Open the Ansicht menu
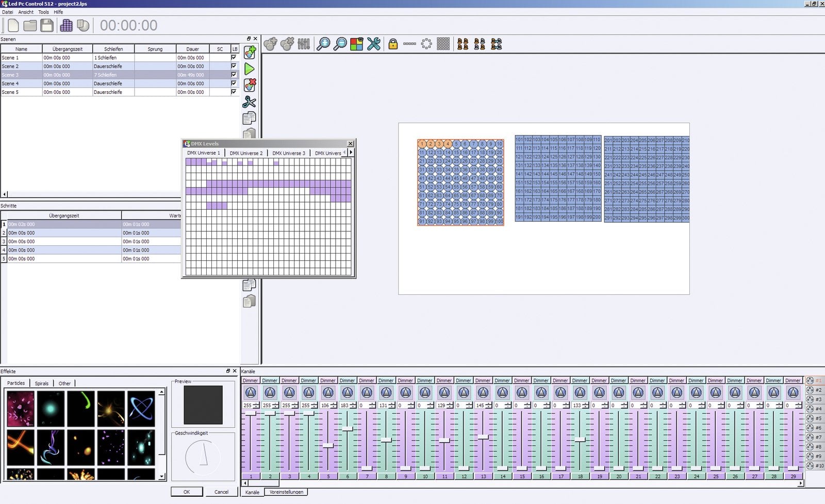825x504 pixels. tap(26, 12)
